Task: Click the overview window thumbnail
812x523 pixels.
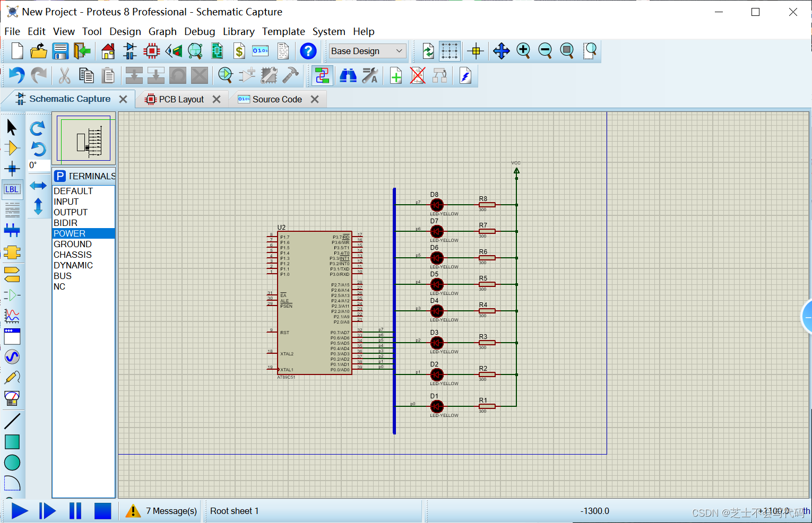Action: click(x=84, y=139)
